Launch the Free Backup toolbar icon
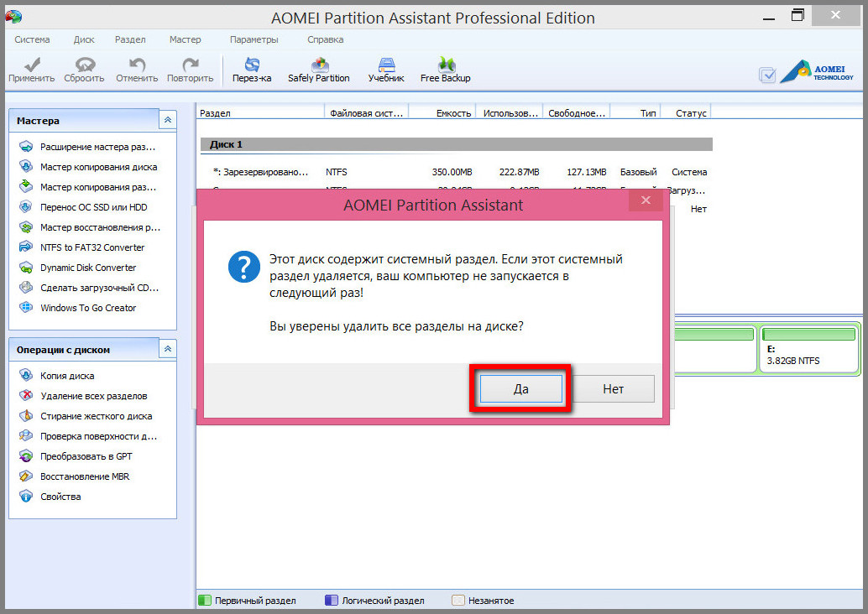Image resolution: width=868 pixels, height=614 pixels. click(446, 65)
